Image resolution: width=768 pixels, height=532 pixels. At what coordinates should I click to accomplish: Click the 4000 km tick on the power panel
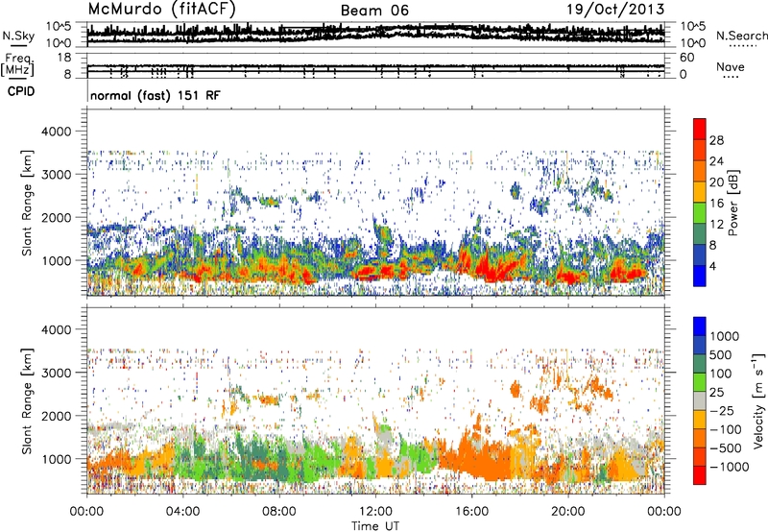coord(59,132)
